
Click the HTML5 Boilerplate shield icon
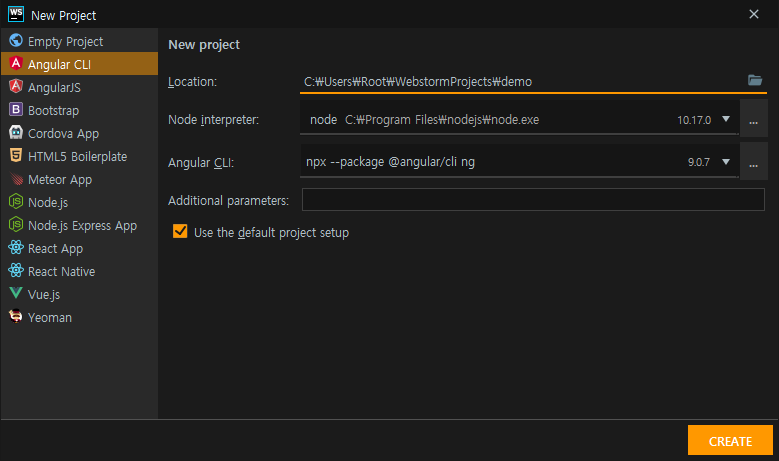(x=16, y=155)
